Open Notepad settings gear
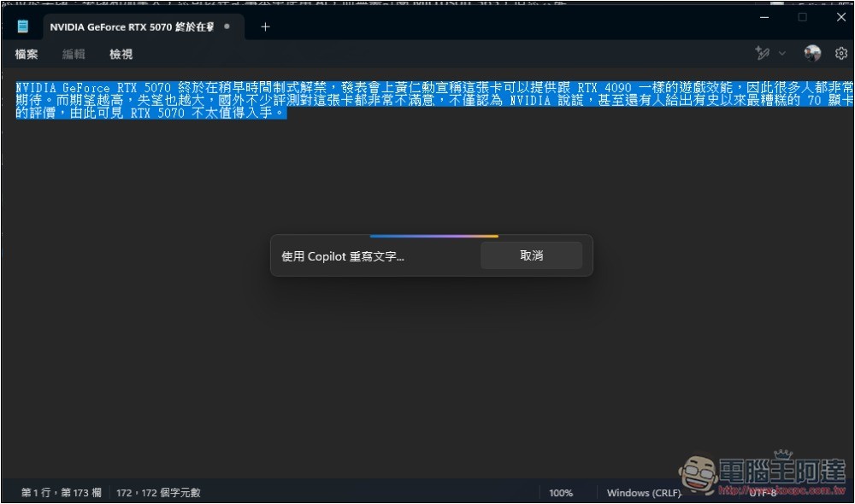 (840, 54)
